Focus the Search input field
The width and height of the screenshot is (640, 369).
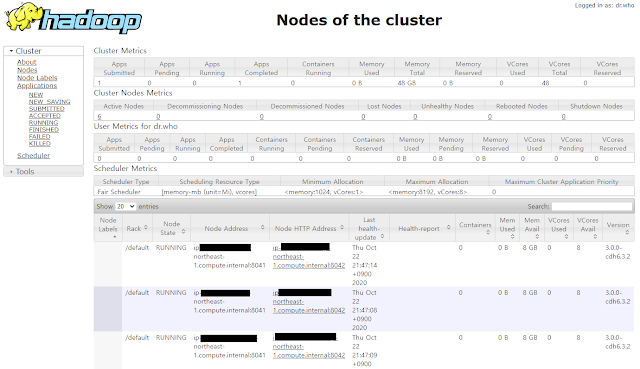click(592, 207)
